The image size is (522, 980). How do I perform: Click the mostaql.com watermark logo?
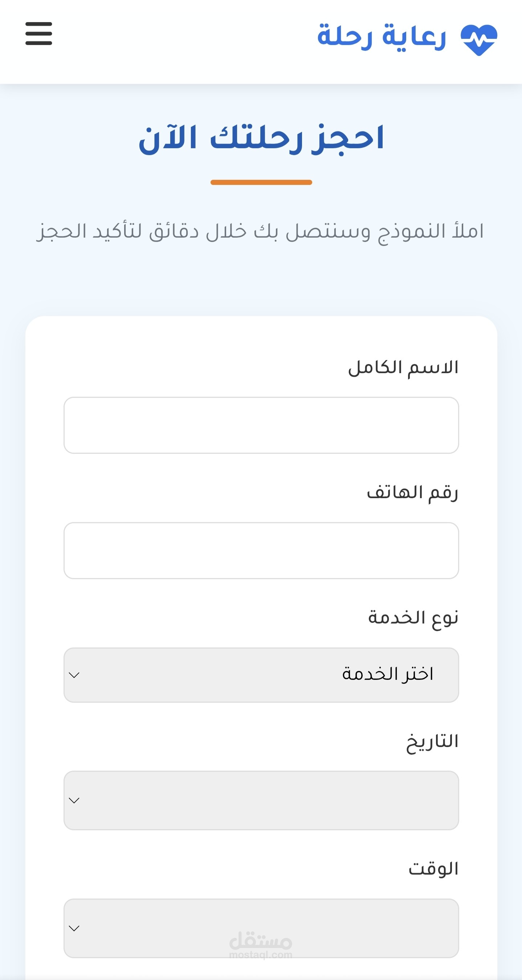coord(261,945)
